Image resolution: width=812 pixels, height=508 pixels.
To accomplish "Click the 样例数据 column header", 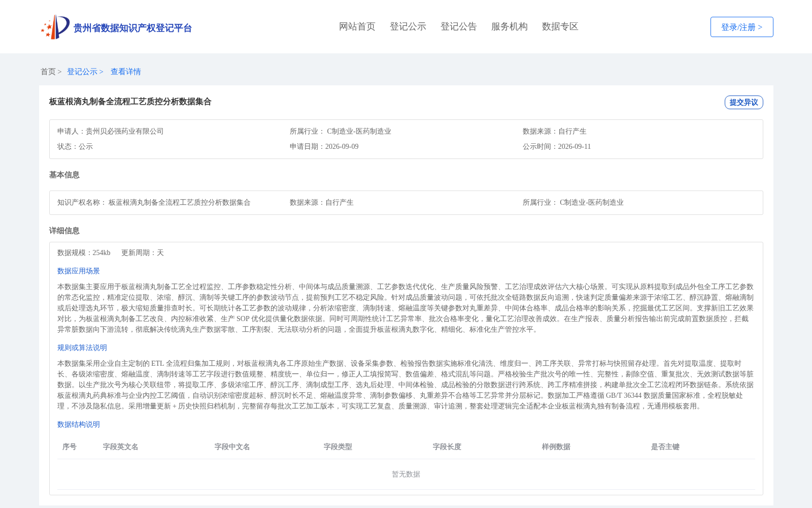I will tap(556, 447).
